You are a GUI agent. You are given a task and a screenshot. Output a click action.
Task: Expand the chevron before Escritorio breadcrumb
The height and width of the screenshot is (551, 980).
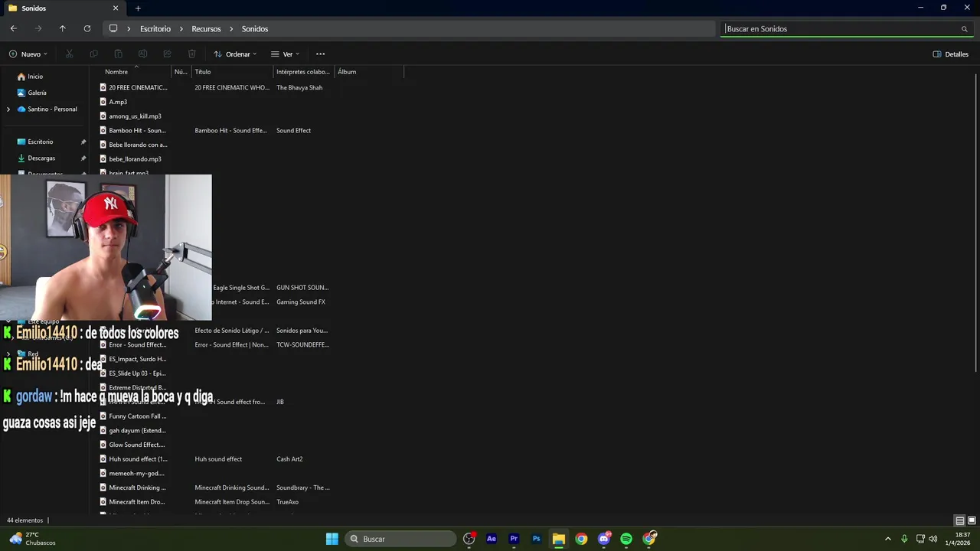click(129, 29)
